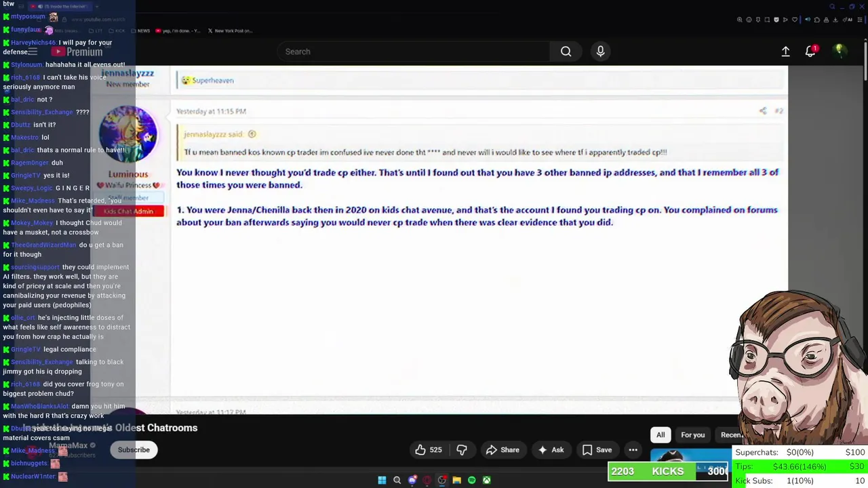
Task: Open the post #2 permalink
Action: coord(778,111)
